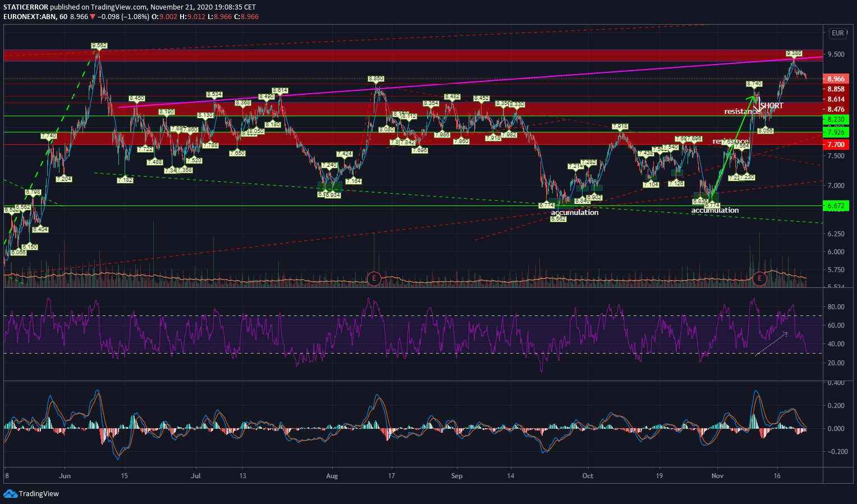The image size is (857, 504).
Task: Select the EURONEXT:ABN, 60 symbol title
Action: (35, 17)
